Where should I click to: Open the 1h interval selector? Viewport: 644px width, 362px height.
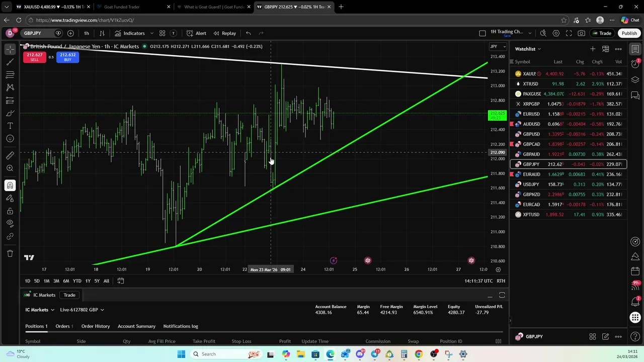(86, 33)
